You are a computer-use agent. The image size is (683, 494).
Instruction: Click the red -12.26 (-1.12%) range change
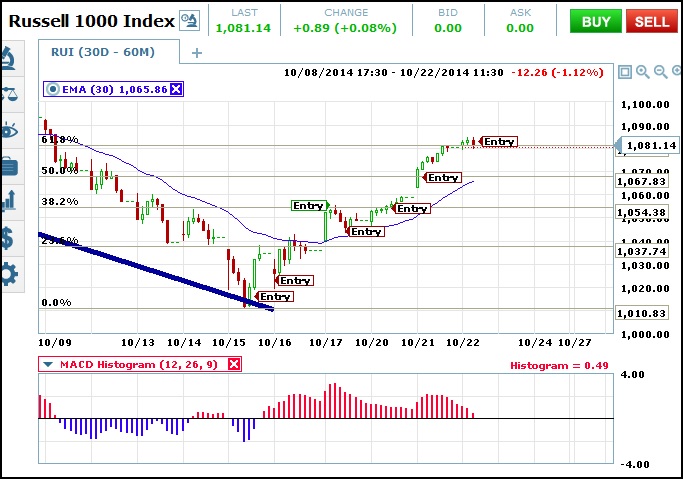557,72
